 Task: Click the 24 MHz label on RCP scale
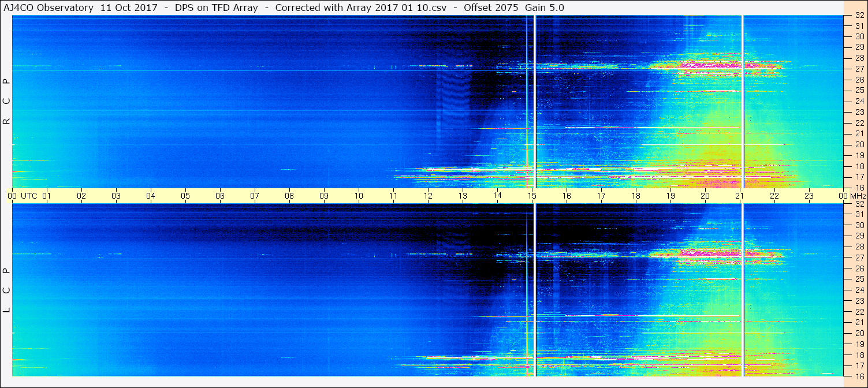tap(859, 101)
